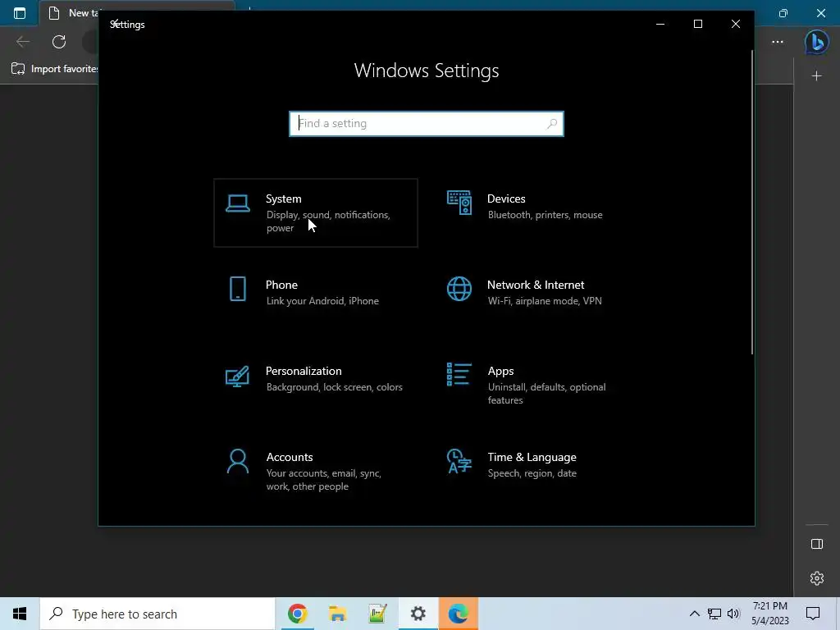Toggle the Edge sidebar visibility icon
This screenshot has width=840, height=630.
pyautogui.click(x=816, y=545)
